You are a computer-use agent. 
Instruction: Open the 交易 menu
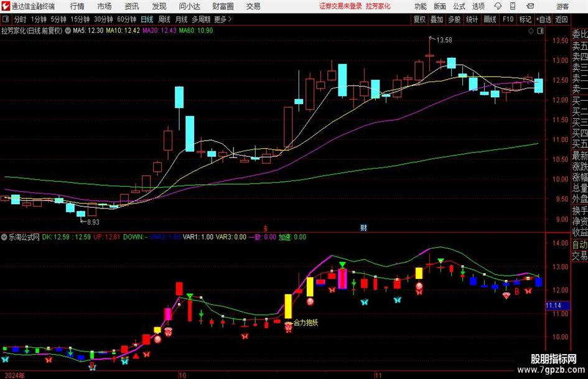253,6
